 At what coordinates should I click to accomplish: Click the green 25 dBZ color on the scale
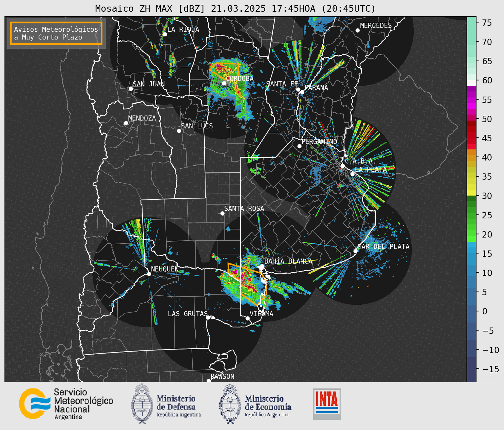click(471, 215)
